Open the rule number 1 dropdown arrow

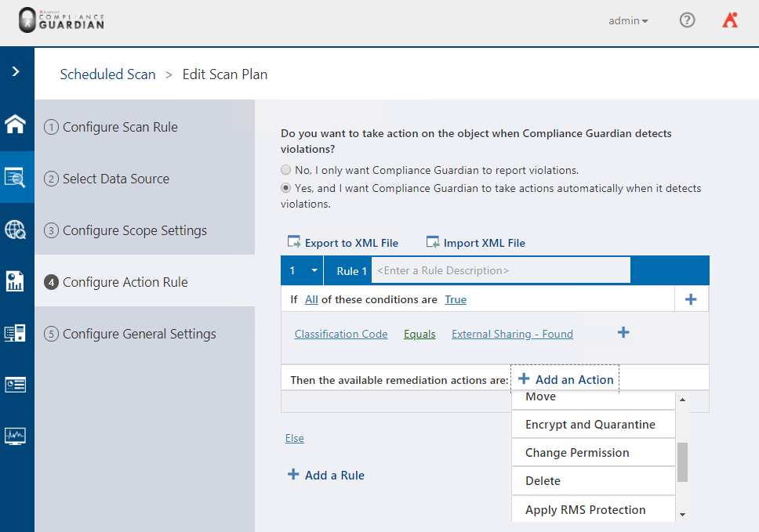coord(314,270)
